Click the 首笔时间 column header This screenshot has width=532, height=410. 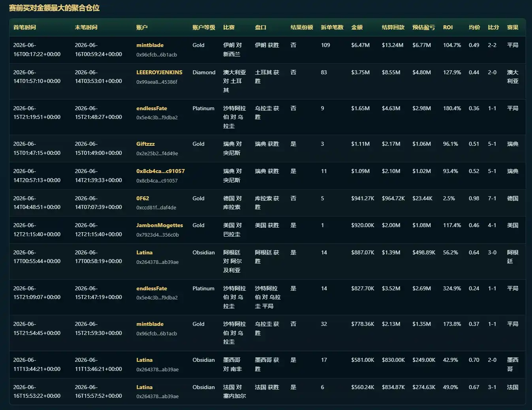24,27
